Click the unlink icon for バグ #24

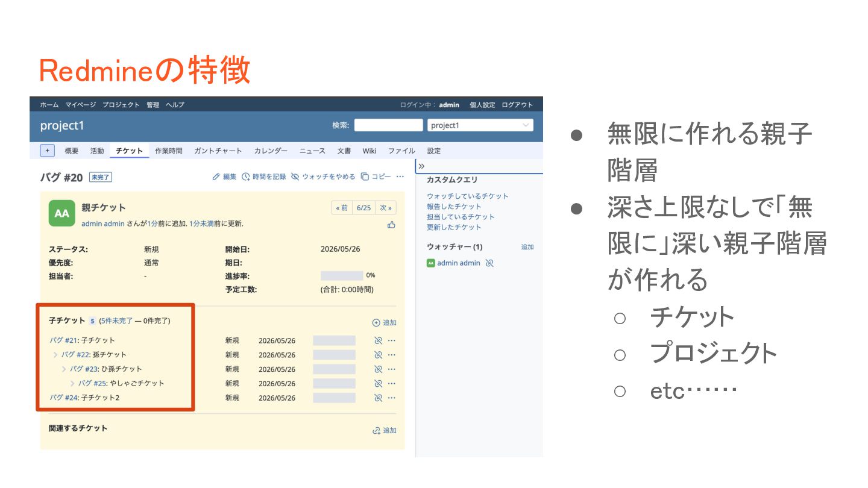(x=379, y=398)
